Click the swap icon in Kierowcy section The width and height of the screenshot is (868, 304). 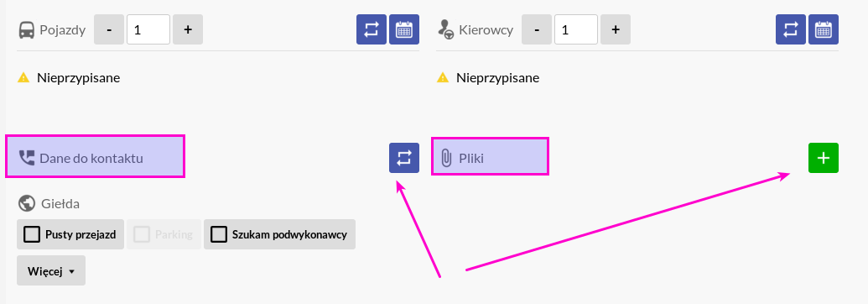tap(791, 29)
